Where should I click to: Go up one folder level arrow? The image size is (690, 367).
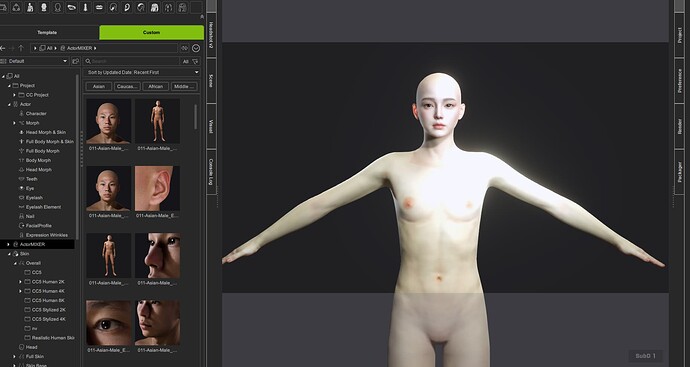point(21,48)
